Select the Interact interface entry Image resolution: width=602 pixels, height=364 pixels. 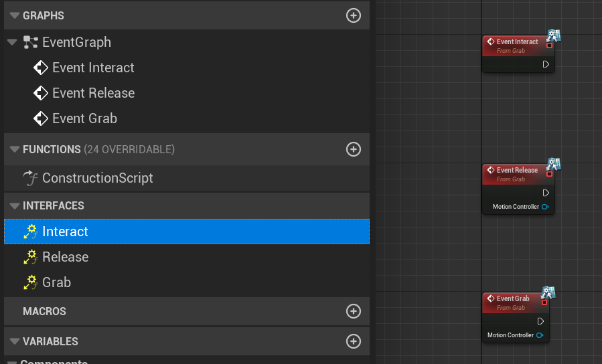(x=65, y=232)
